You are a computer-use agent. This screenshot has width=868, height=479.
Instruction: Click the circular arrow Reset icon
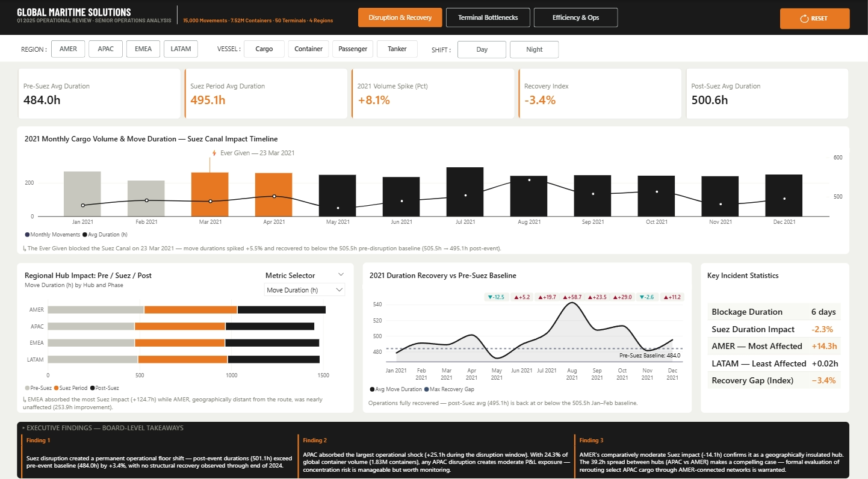[x=804, y=19]
